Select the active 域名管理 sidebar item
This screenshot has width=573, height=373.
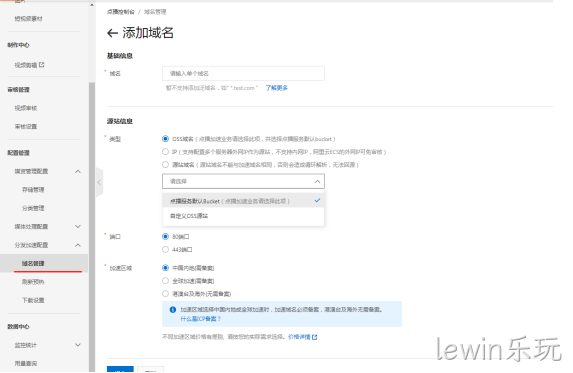click(44, 263)
